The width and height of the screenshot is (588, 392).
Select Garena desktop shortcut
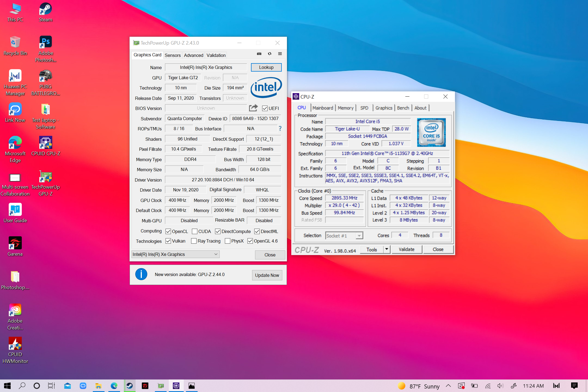(15, 247)
